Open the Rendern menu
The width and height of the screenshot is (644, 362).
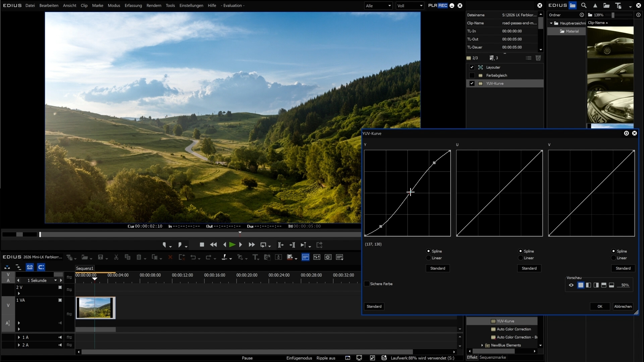point(154,5)
